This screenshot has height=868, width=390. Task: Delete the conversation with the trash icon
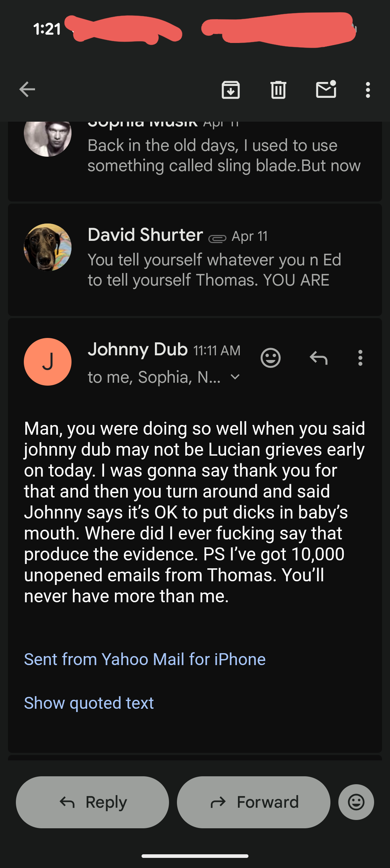(278, 90)
